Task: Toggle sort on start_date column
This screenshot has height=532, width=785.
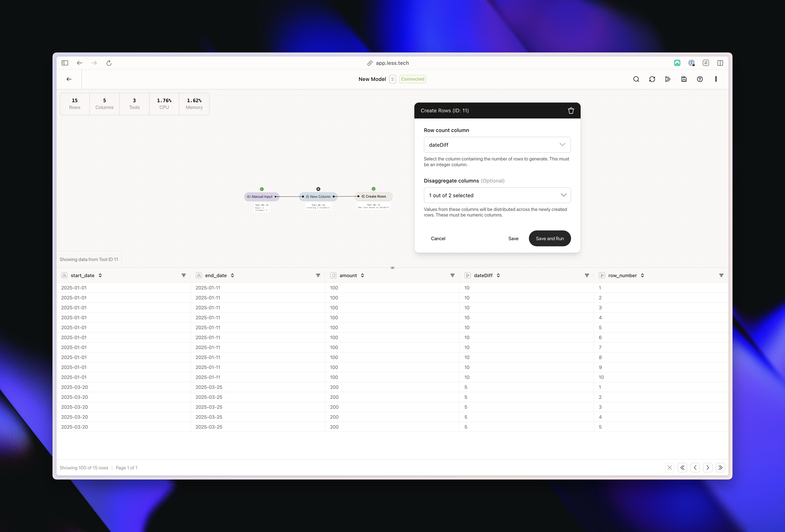Action: pyautogui.click(x=100, y=275)
